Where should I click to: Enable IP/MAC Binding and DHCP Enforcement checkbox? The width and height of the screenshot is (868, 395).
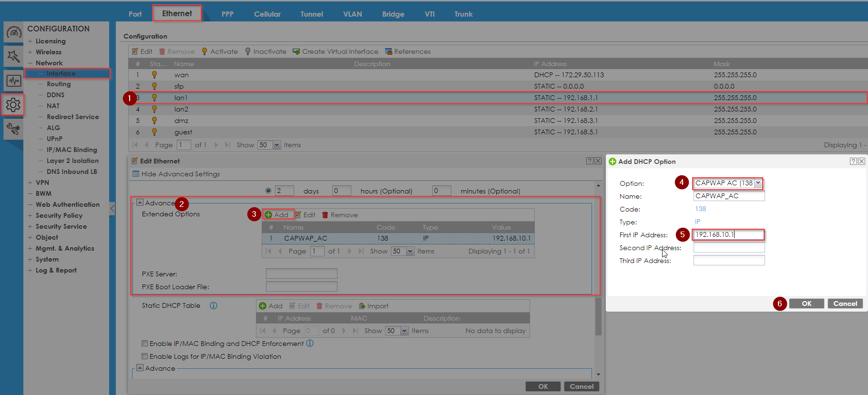pos(144,343)
